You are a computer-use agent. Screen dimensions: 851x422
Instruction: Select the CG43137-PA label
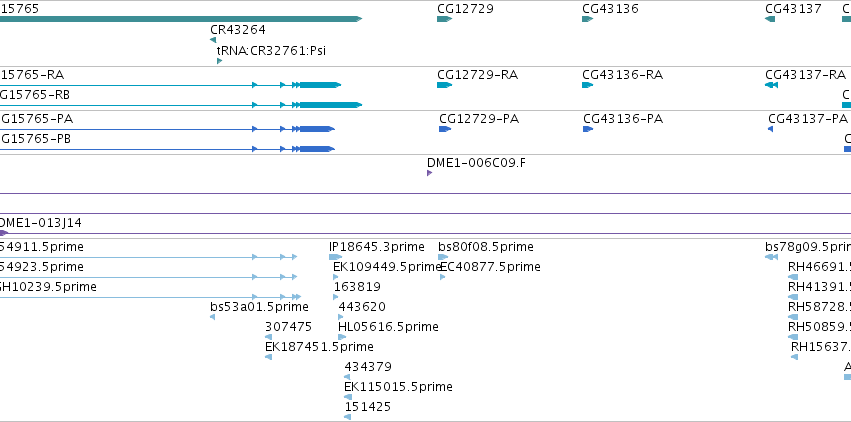click(808, 118)
